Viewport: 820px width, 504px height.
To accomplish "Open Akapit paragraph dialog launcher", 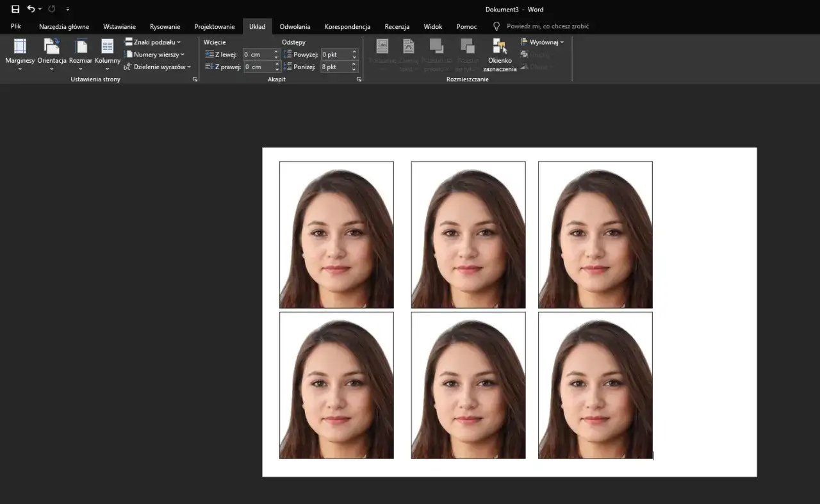I will pos(359,79).
